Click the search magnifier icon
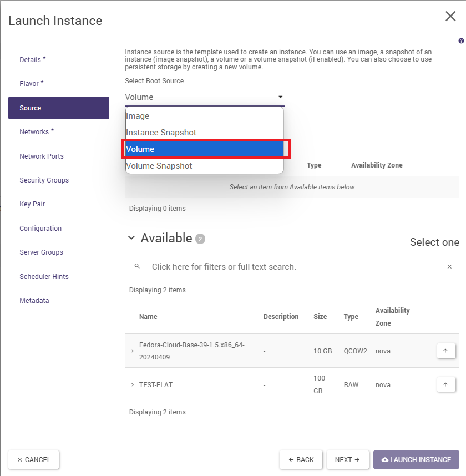This screenshot has width=466, height=476. click(x=137, y=266)
